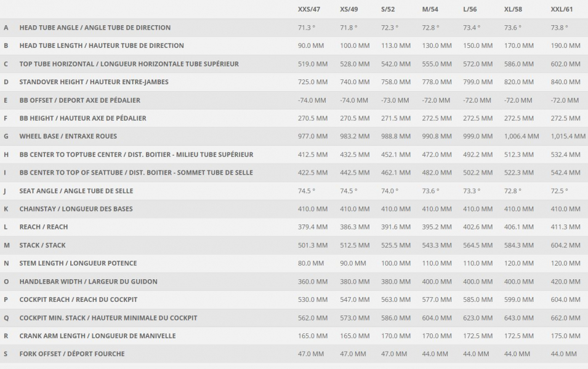Click the Cockpit Reach row label
The image size is (588, 369).
[x=78, y=300]
